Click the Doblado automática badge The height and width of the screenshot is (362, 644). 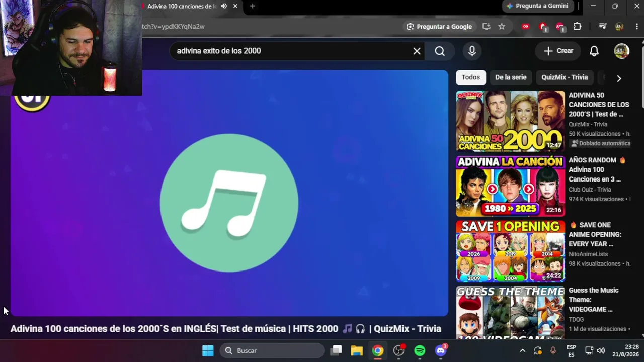coord(601,143)
